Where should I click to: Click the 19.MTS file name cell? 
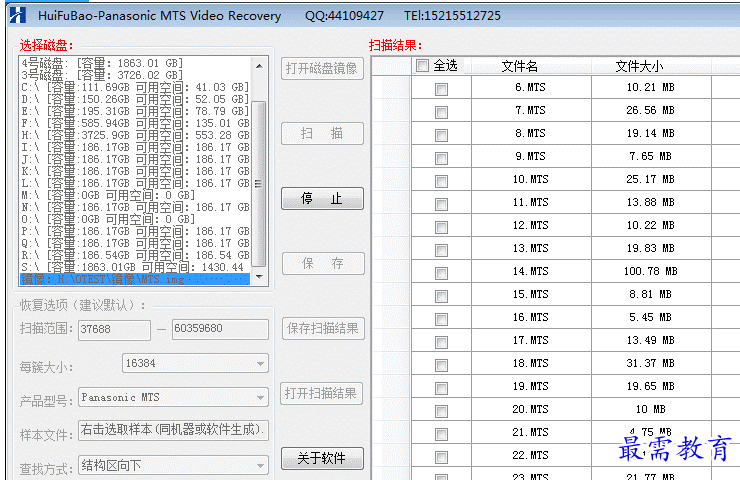(530, 387)
